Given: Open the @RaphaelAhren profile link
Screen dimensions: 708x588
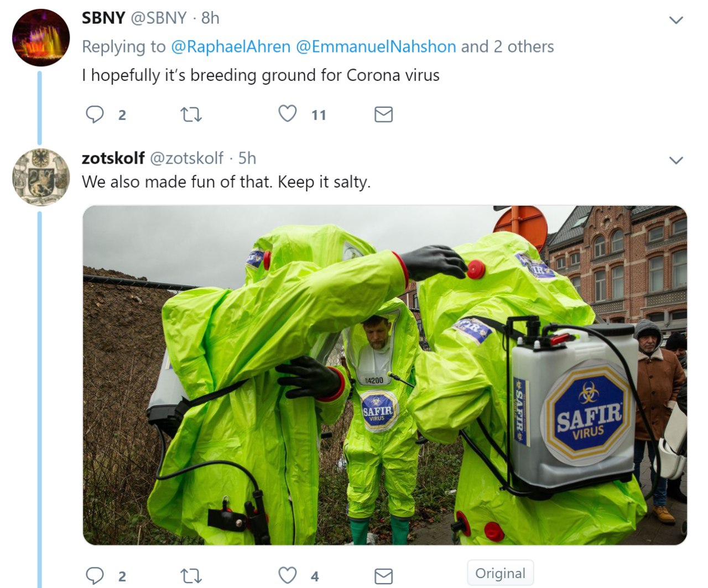Looking at the screenshot, I should 231,46.
